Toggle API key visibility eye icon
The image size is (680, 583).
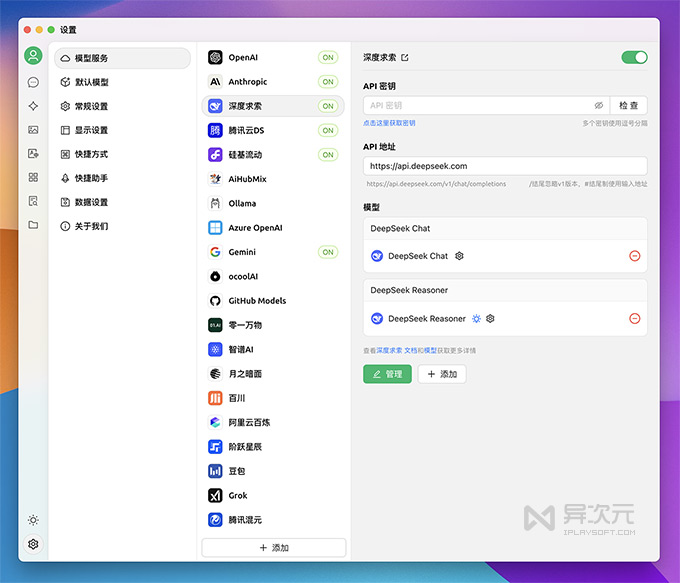tap(598, 105)
